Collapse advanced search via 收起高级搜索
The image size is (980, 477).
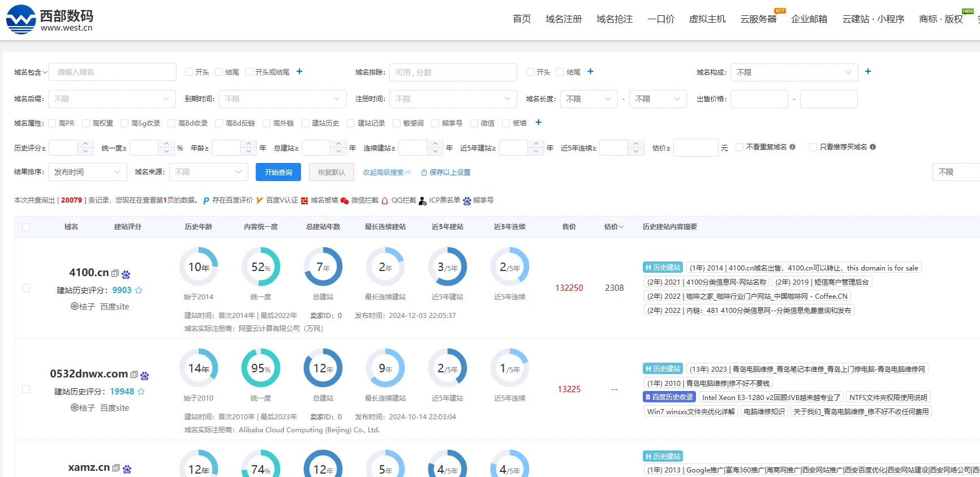[x=386, y=173]
